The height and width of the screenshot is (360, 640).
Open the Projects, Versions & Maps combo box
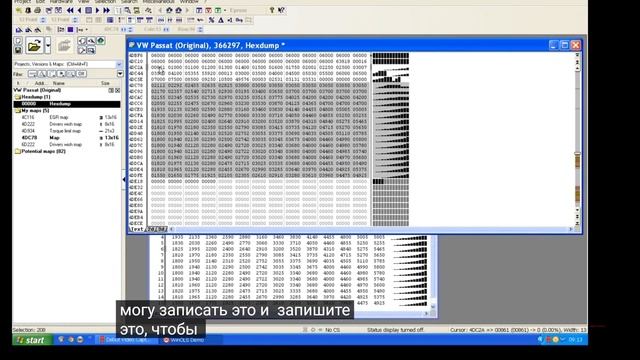[x=67, y=64]
